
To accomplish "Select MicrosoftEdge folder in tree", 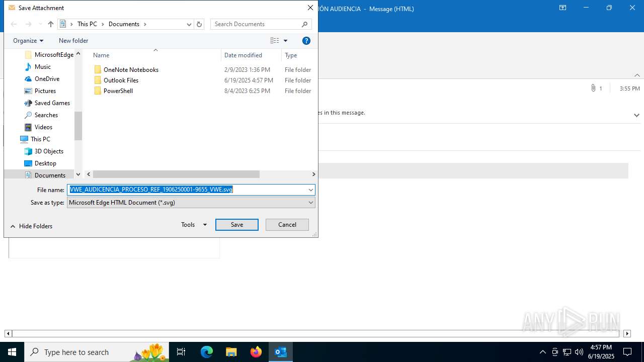I will click(48, 55).
